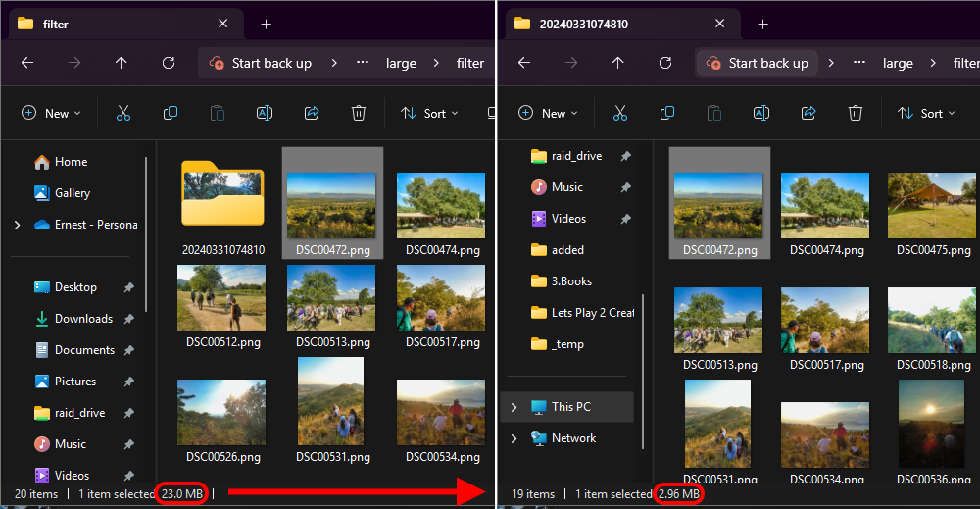Click Copy icon in right window toolbar
Image resolution: width=980 pixels, height=509 pixels.
[667, 114]
